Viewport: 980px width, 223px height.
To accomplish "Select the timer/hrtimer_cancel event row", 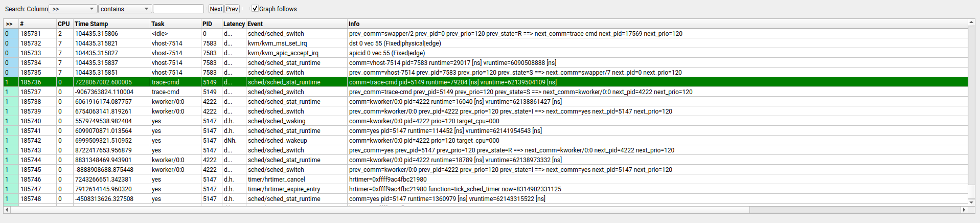I will coord(276,179).
